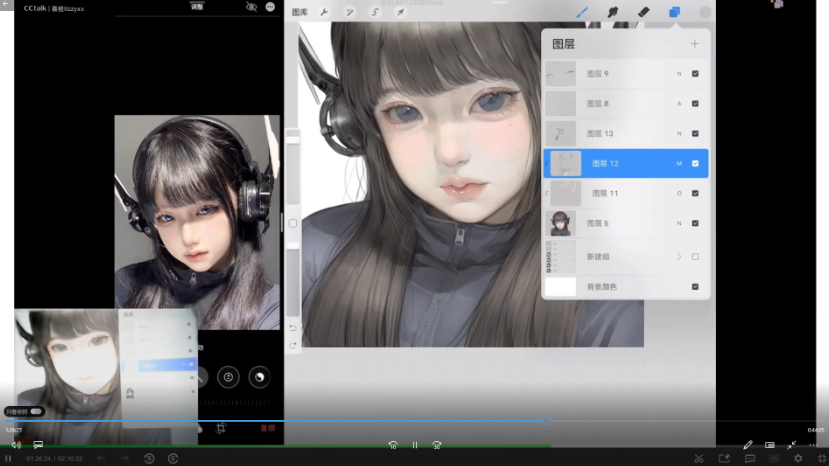This screenshot has height=466, width=829.
Task: Click the contrast half-circle adjust icon
Action: tap(260, 377)
